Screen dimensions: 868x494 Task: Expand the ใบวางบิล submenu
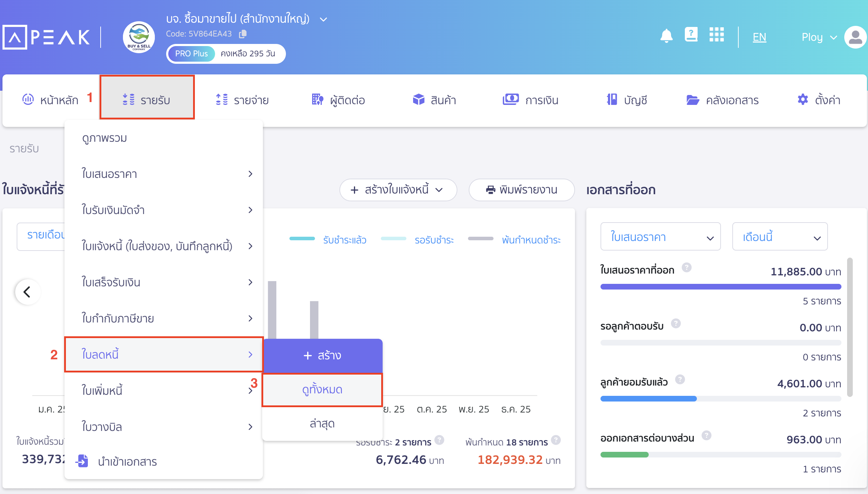point(164,427)
